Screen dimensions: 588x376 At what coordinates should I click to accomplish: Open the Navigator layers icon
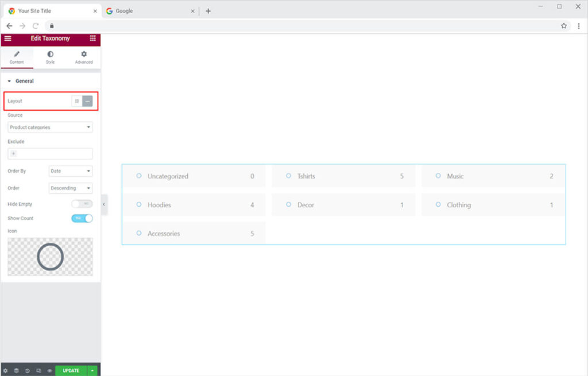pyautogui.click(x=17, y=371)
